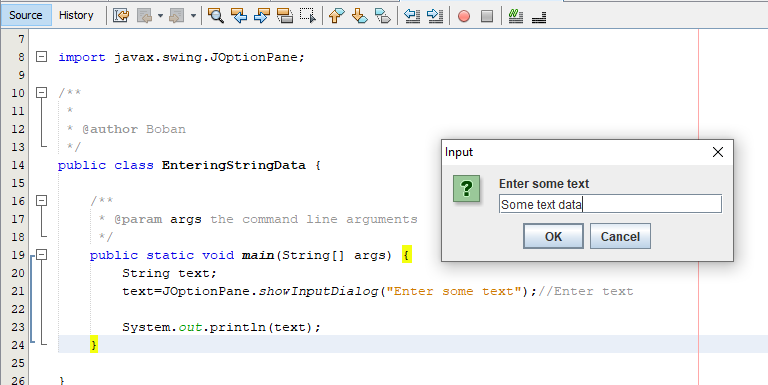Screen dimensions: 768x385
Task: Click the Find Selection magnifier icon
Action: click(216, 16)
